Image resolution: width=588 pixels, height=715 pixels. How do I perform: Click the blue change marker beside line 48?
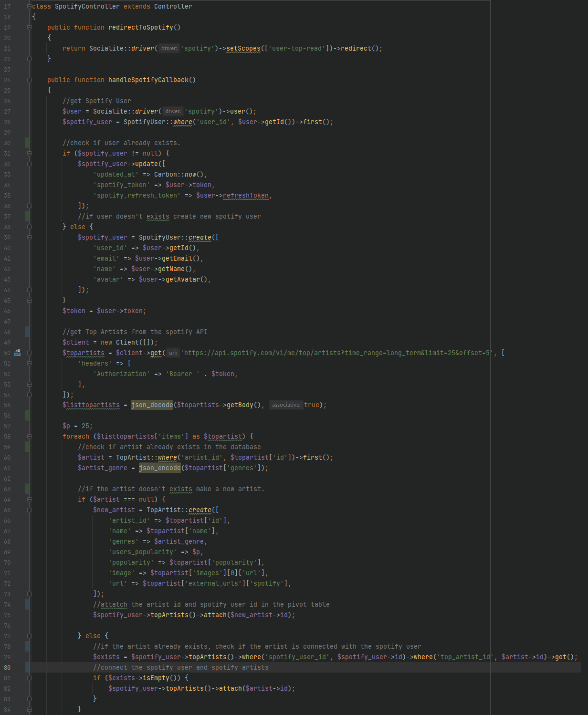click(x=27, y=332)
